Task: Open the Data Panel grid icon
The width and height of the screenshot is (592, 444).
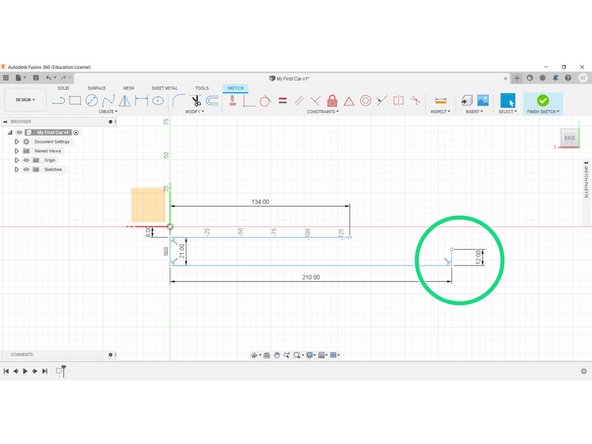Action: pos(6,78)
